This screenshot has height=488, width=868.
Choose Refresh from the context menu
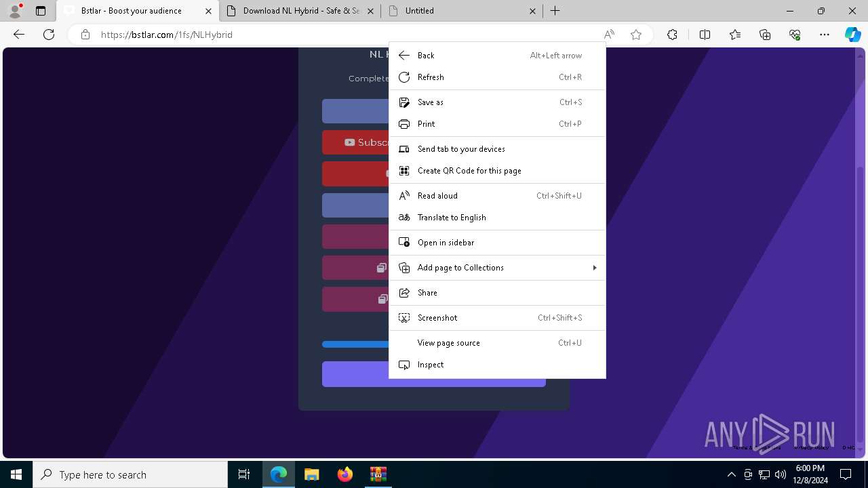click(497, 77)
